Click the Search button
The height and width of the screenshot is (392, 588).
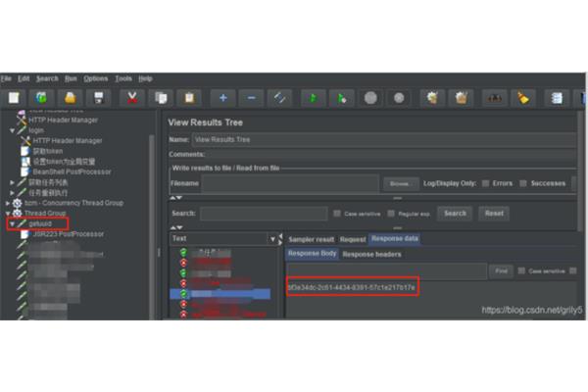pyautogui.click(x=455, y=214)
